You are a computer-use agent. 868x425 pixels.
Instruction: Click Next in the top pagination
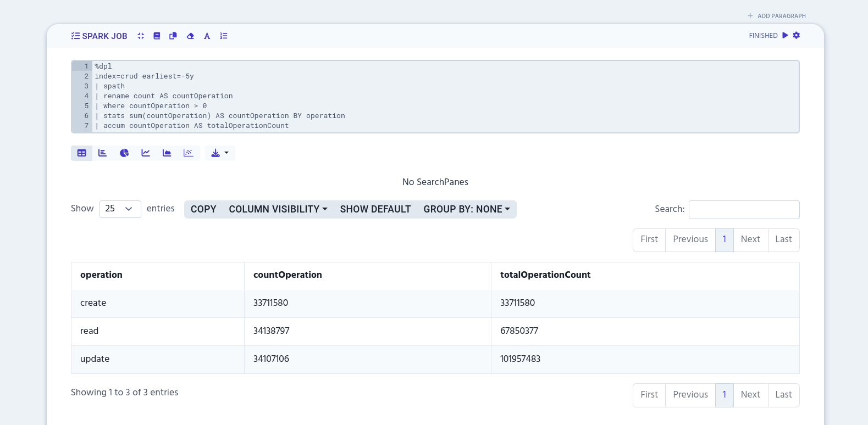tap(750, 239)
